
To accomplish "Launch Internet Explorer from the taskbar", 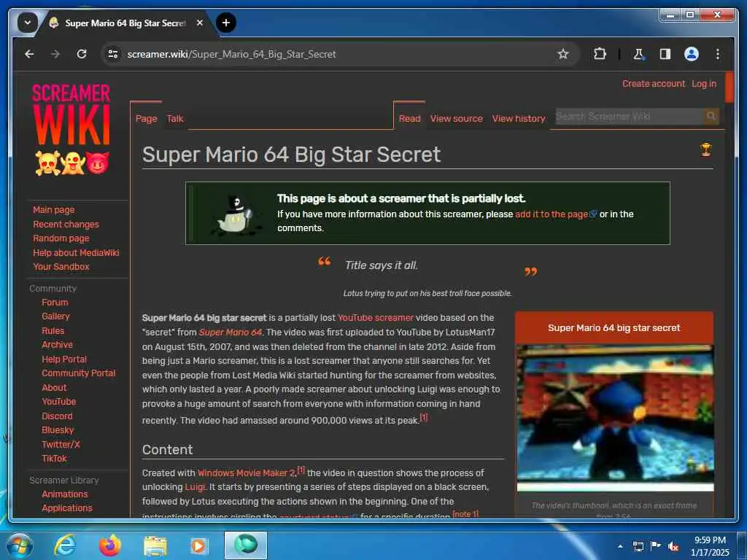I will (x=64, y=545).
